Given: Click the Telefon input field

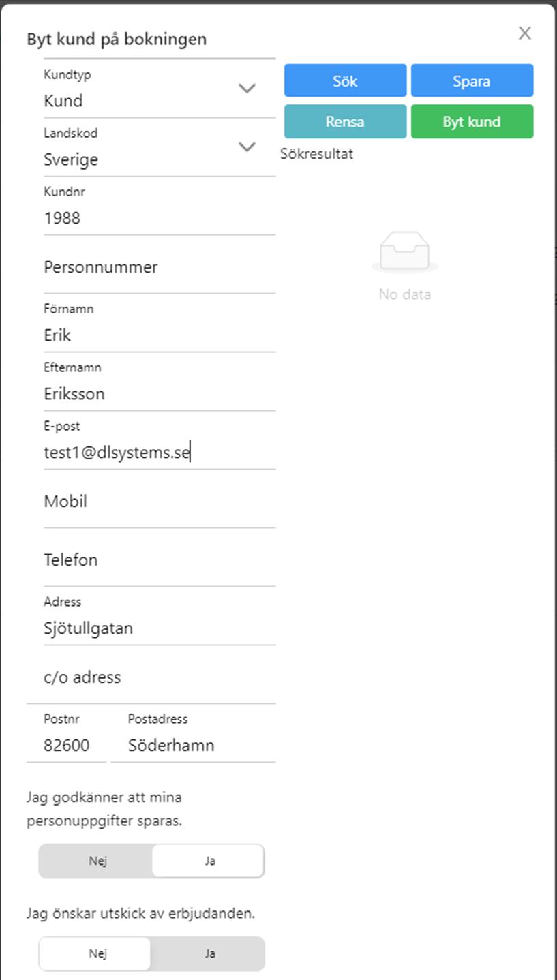Looking at the screenshot, I should 160,560.
